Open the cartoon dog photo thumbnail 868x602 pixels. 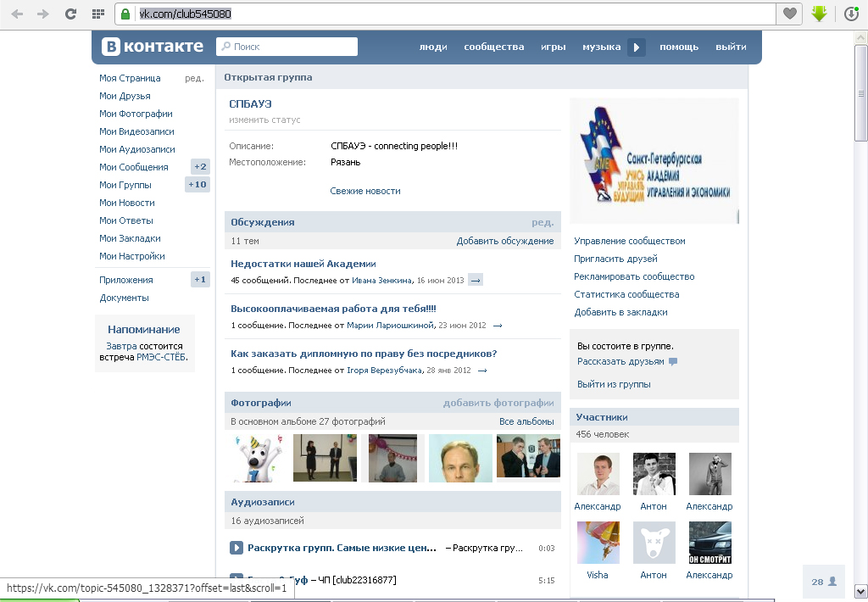pyautogui.click(x=258, y=458)
